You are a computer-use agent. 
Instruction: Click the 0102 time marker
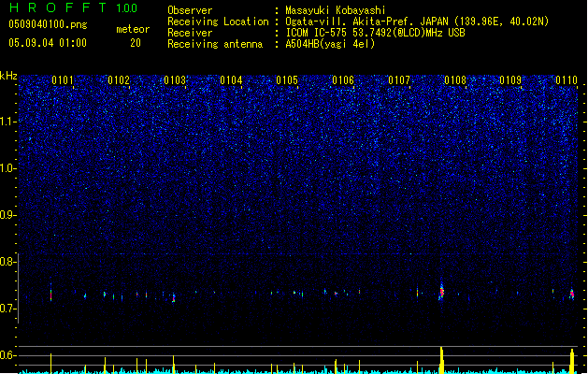tap(119, 80)
